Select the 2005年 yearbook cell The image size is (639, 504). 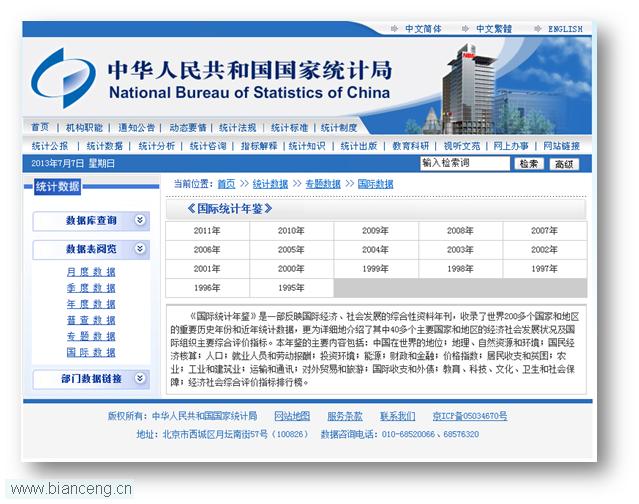291,250
